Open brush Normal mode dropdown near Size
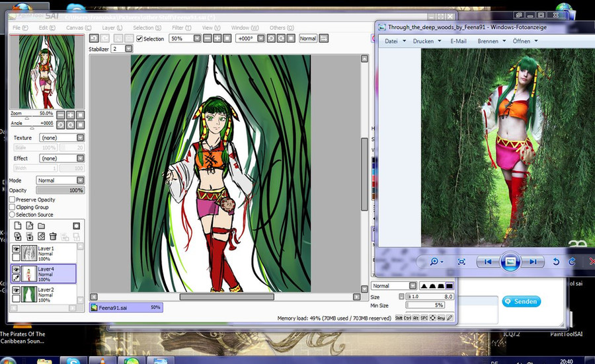The height and width of the screenshot is (364, 595). (x=413, y=285)
